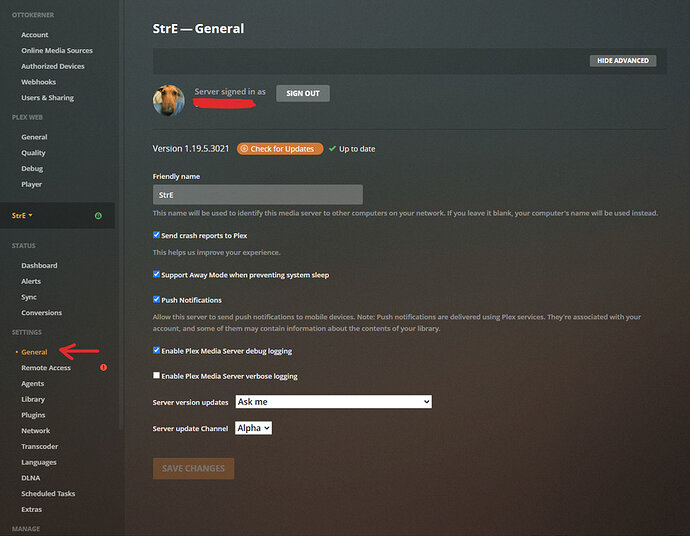The width and height of the screenshot is (690, 536).
Task: Open Users & Sharing in sidebar
Action: [48, 98]
